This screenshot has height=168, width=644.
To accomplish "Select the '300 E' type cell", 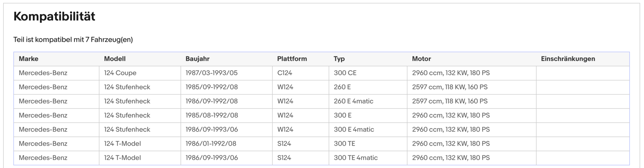I will tap(368, 115).
